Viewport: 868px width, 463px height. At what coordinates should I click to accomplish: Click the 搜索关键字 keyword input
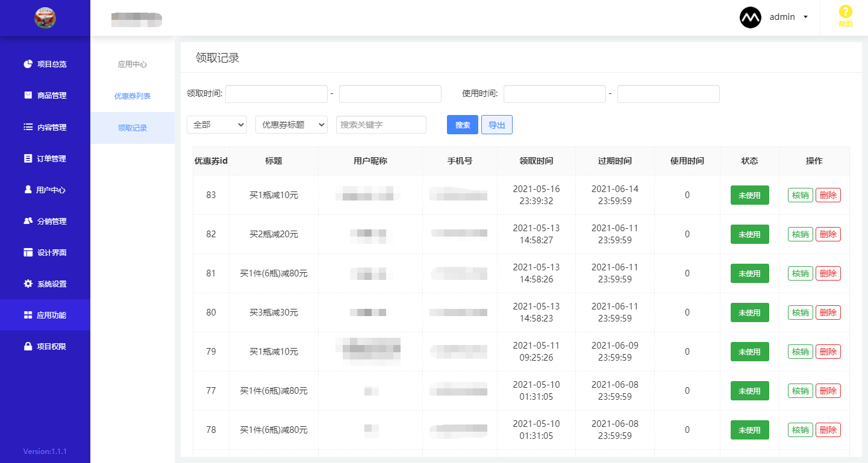[x=381, y=125]
